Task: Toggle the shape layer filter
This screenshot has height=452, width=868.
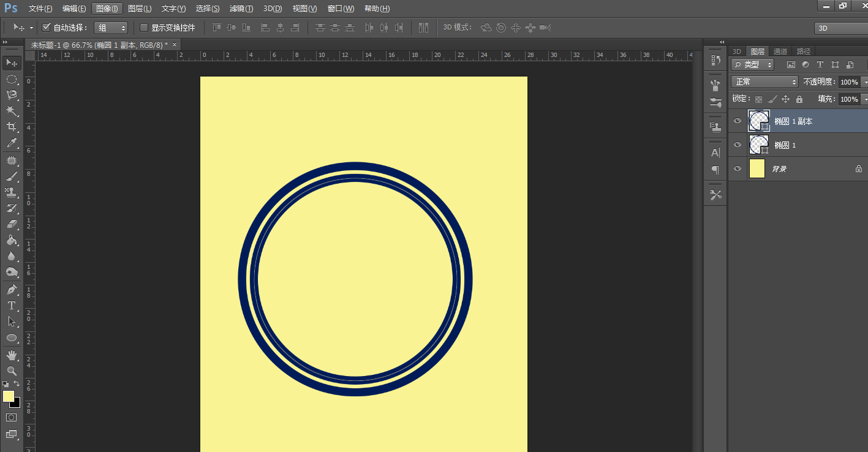Action: 835,64
